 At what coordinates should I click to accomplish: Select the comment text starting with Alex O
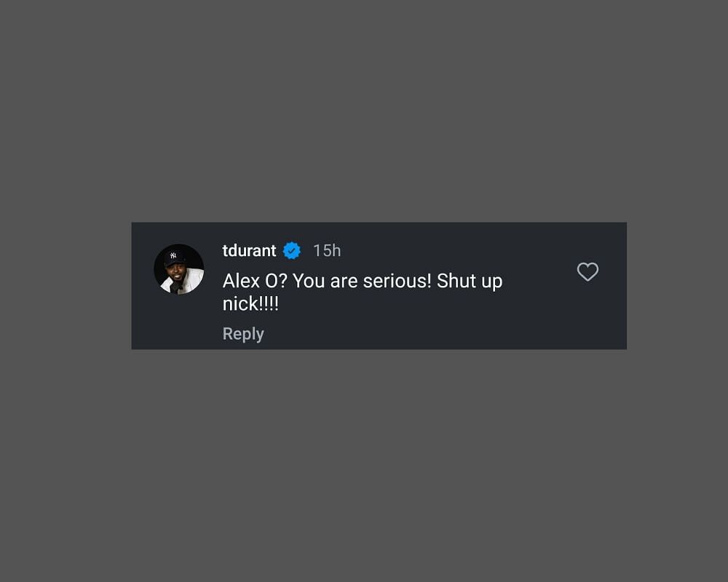coord(362,292)
